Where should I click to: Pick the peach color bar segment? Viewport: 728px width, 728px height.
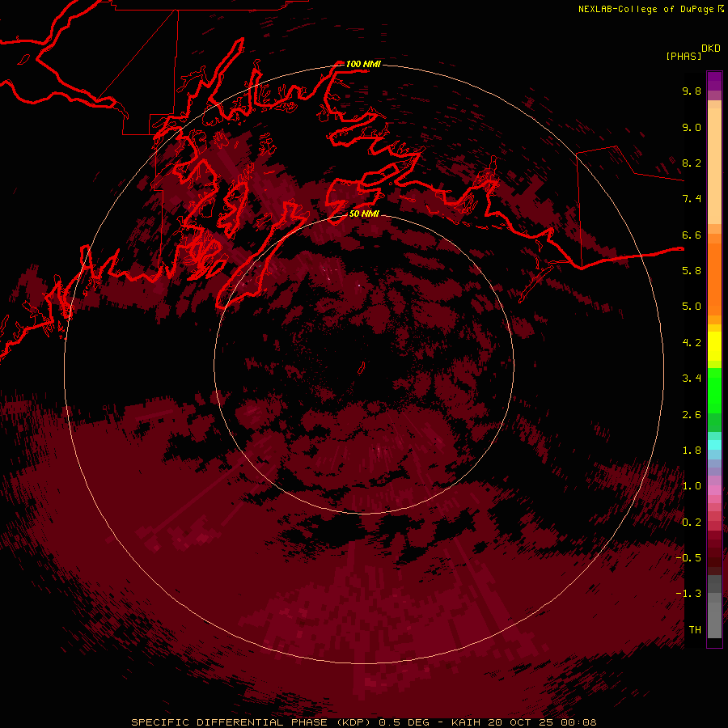[714, 166]
